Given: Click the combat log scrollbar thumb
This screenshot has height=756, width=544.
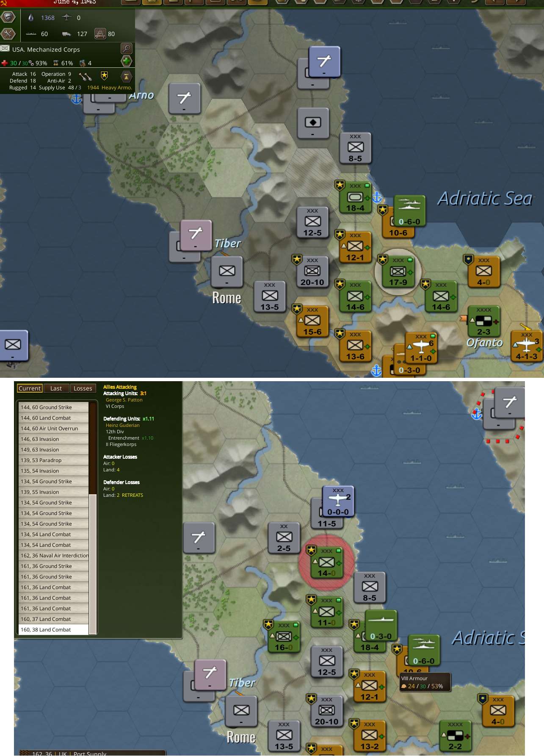Looking at the screenshot, I should coord(93,564).
